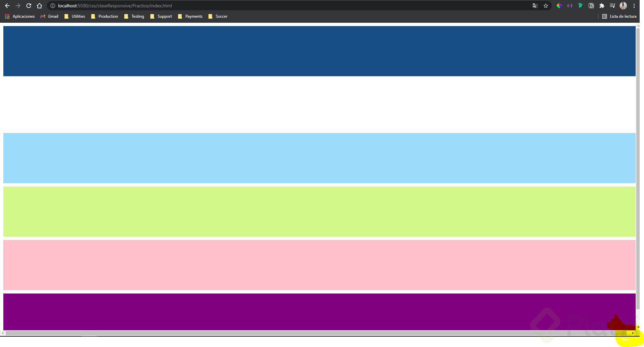Go forward to the next page
This screenshot has width=644, height=347.
tap(18, 6)
